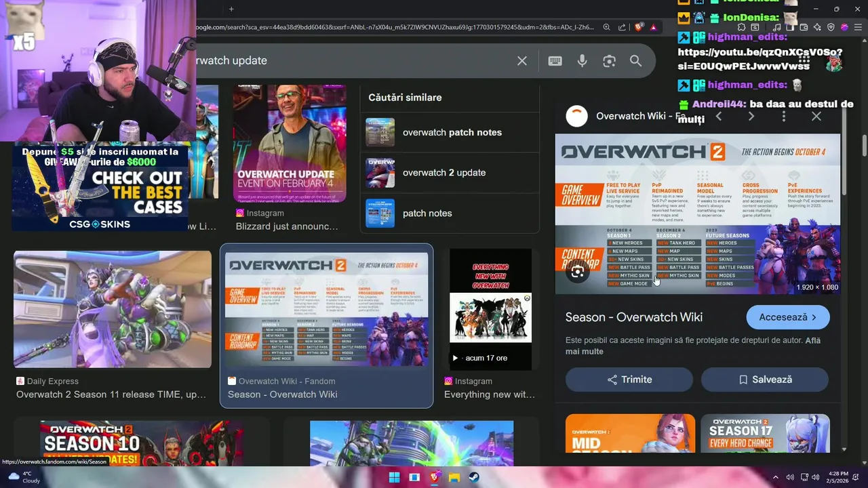Start voice search with the microphone icon
The height and width of the screenshot is (488, 868).
coord(582,61)
